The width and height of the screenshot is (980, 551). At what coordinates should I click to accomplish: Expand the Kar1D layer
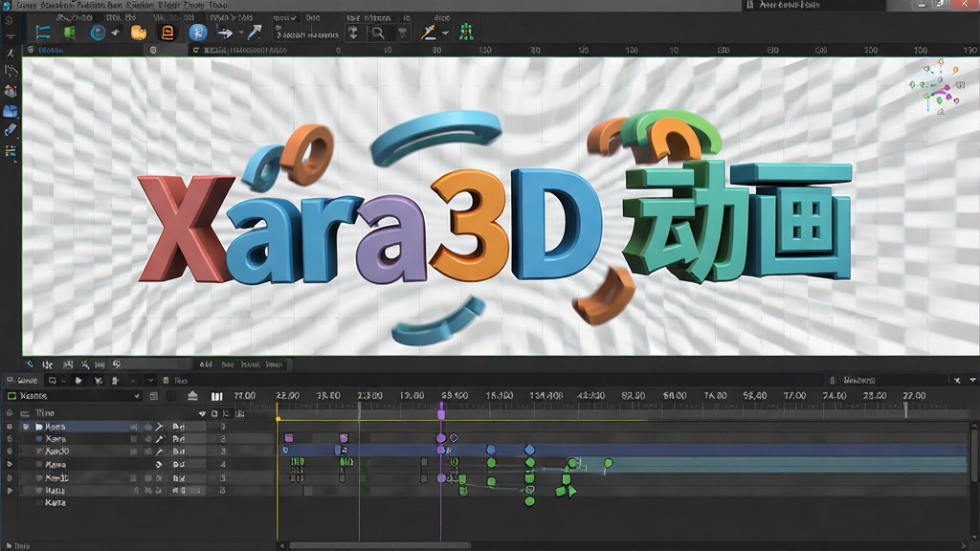38,478
